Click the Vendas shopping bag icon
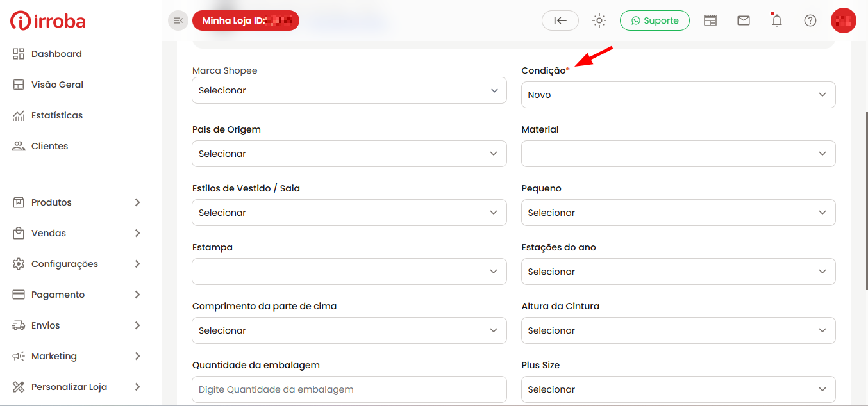Screen dimensions: 868x406 tap(19, 233)
